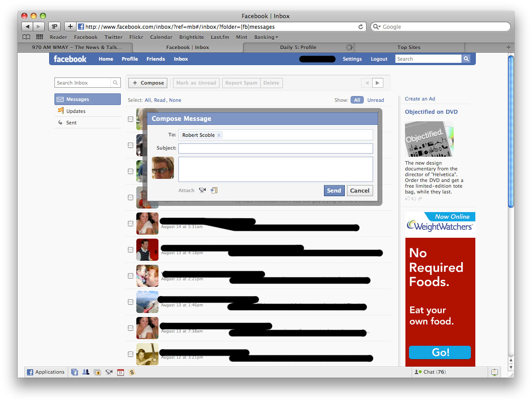
Task: Tick the checkbox for the August 12 3:21pm message
Action: (x=131, y=354)
